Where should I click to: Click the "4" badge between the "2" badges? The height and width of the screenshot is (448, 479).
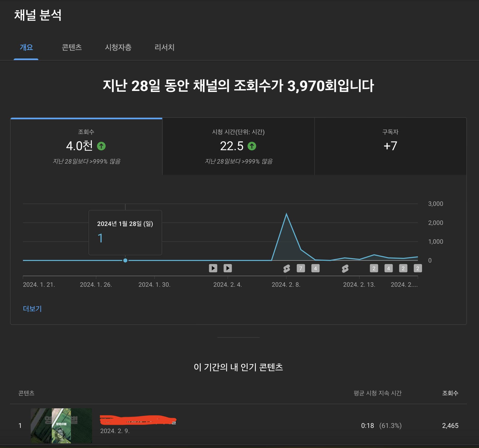click(x=389, y=268)
